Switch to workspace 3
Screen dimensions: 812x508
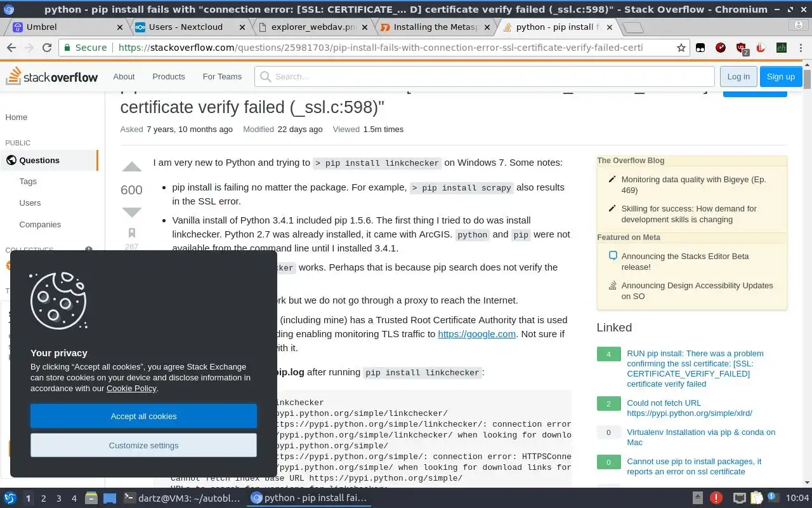coord(59,498)
